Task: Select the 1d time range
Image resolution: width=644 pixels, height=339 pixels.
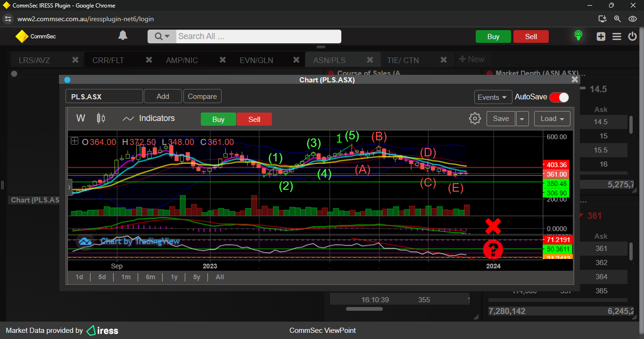Action: (79, 277)
